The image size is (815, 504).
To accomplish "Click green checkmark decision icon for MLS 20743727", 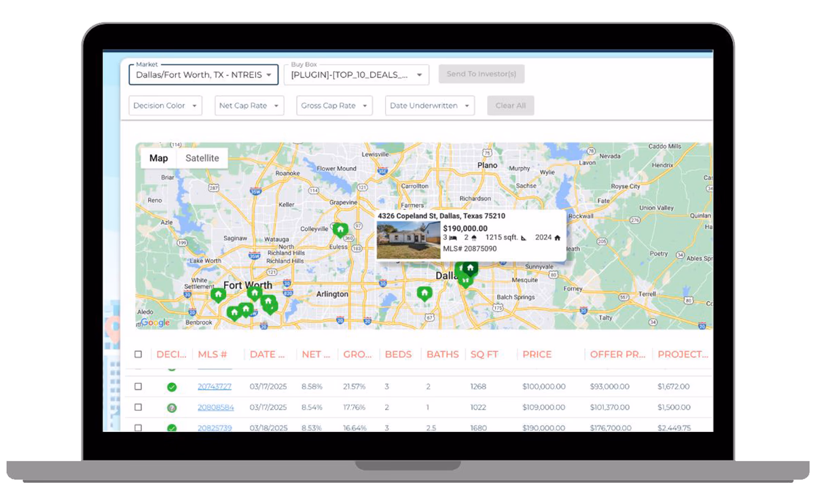I will tap(172, 387).
